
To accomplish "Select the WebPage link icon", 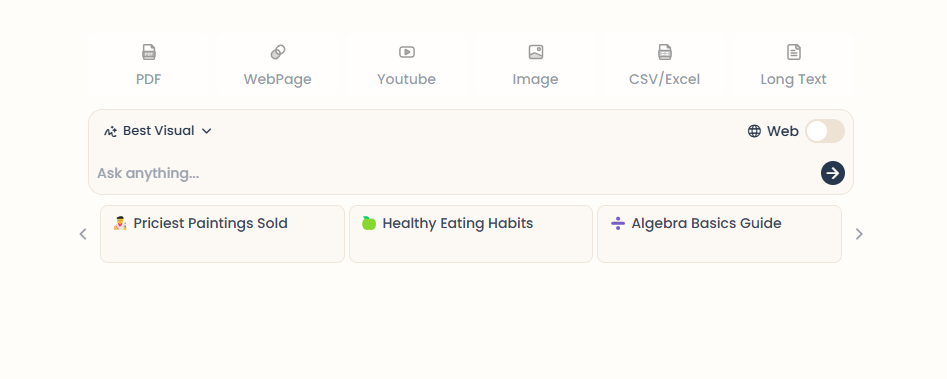I will click(x=278, y=52).
